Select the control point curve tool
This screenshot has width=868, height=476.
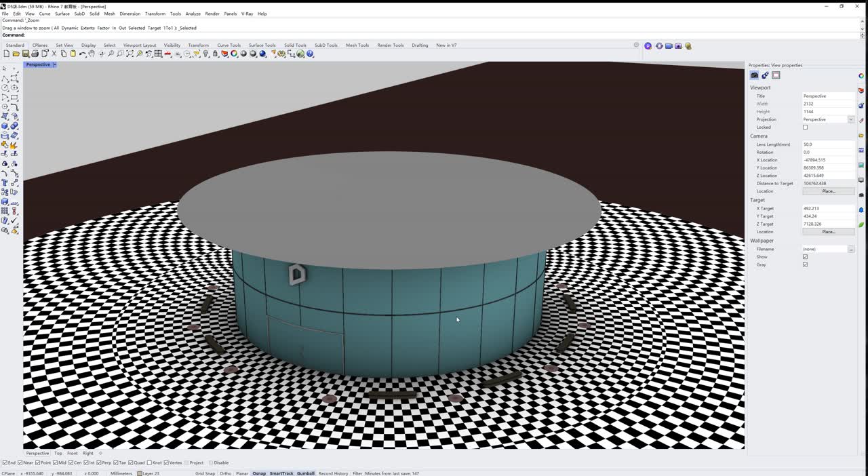coord(12,77)
